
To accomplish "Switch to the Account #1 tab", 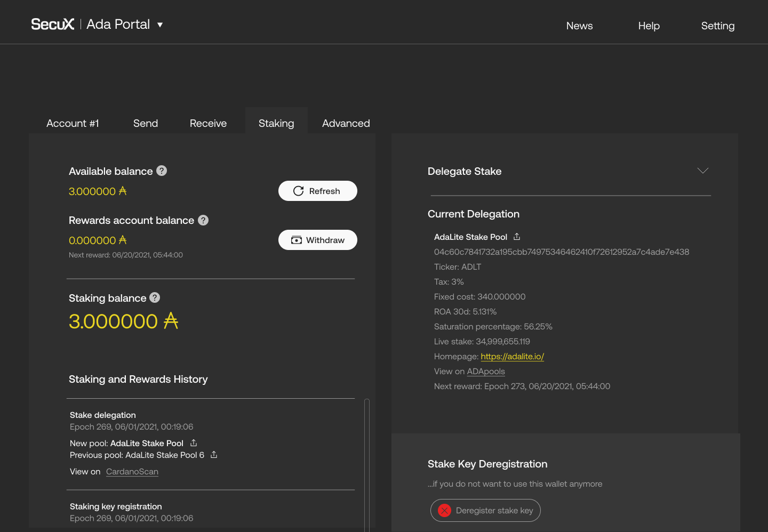I will click(x=73, y=123).
